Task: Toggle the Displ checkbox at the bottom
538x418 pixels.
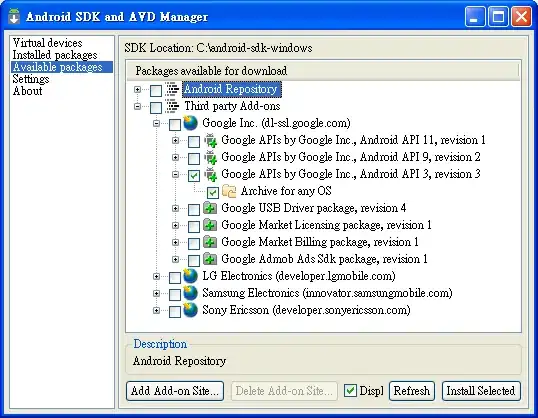Action: pos(350,391)
